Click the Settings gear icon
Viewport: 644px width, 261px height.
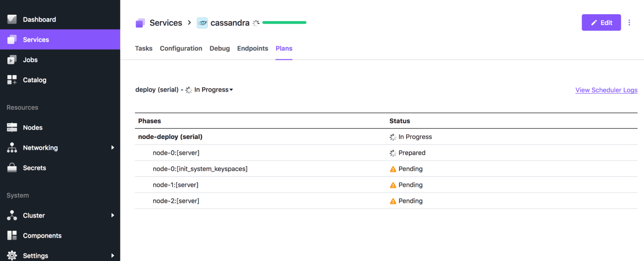click(x=12, y=255)
